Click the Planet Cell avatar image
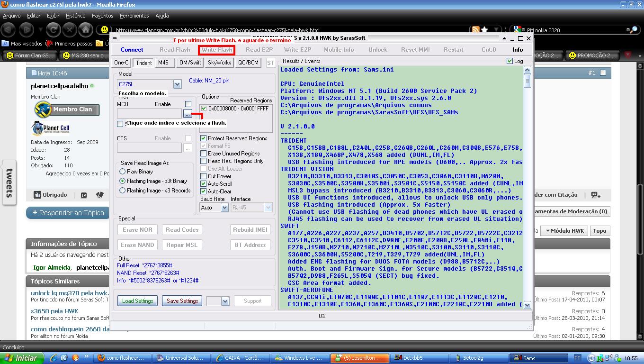 (51, 128)
